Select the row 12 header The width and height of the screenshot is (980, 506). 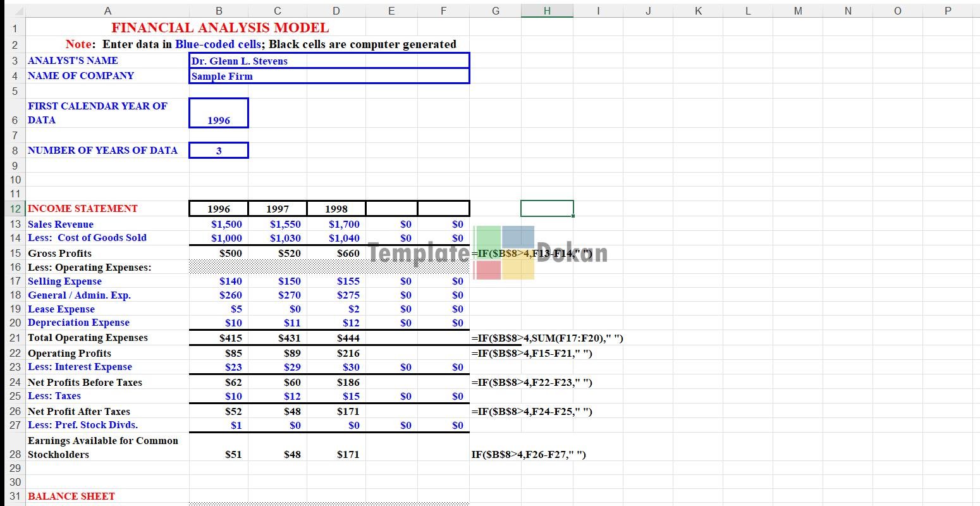coord(14,209)
